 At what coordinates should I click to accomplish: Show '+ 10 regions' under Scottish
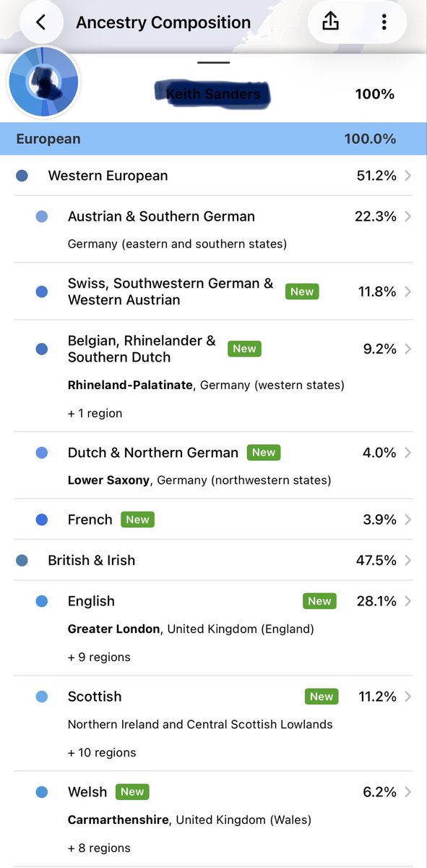coord(102,753)
